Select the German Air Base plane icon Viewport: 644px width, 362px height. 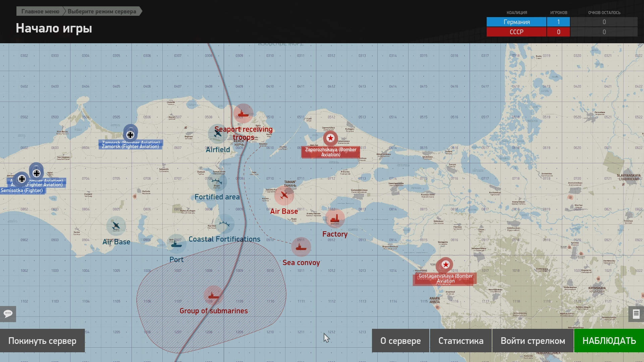[116, 226]
